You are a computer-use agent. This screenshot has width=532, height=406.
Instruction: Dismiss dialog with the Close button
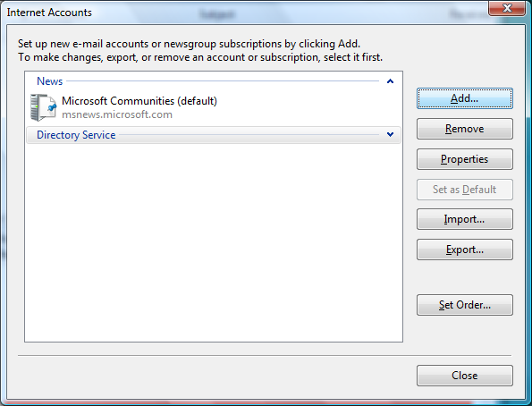(464, 376)
